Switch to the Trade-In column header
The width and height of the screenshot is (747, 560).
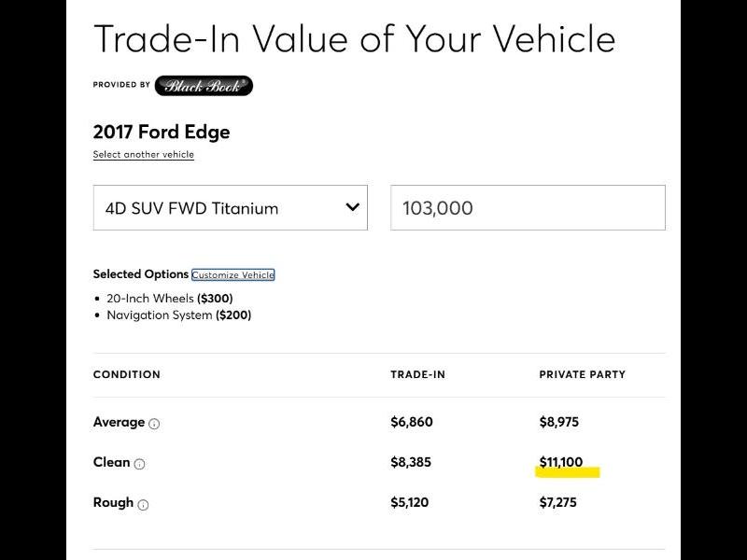pos(417,374)
